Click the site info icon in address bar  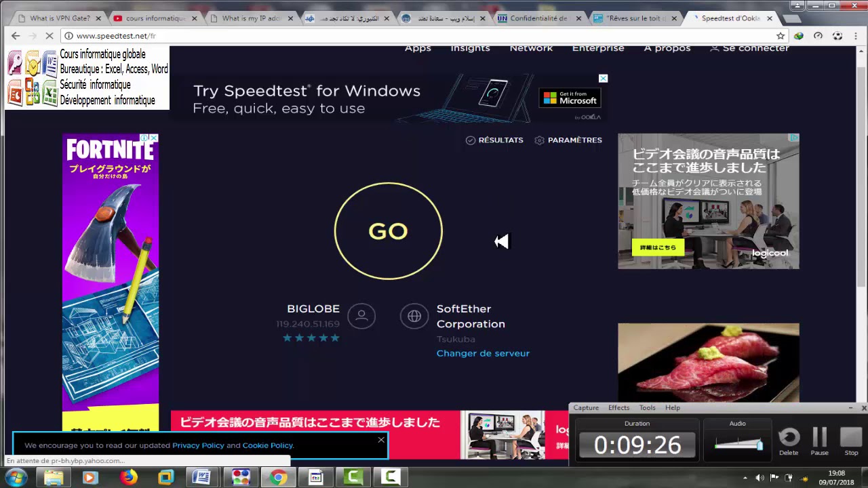68,36
